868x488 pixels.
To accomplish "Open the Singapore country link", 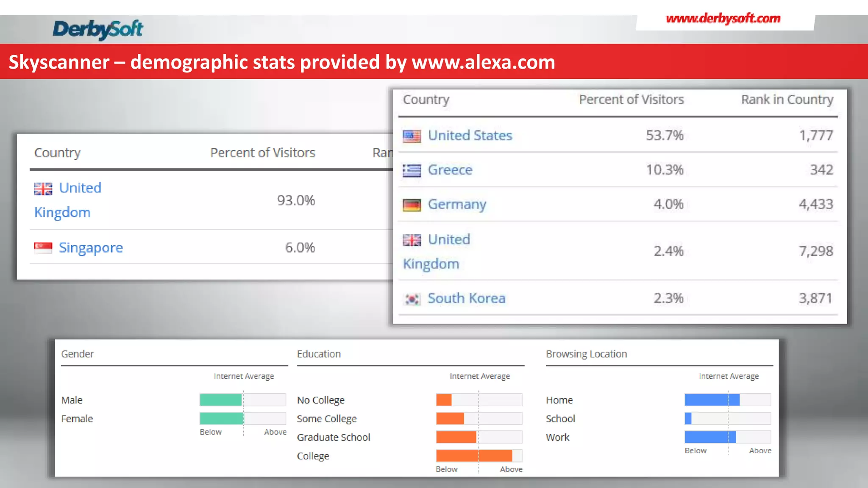I will 91,248.
